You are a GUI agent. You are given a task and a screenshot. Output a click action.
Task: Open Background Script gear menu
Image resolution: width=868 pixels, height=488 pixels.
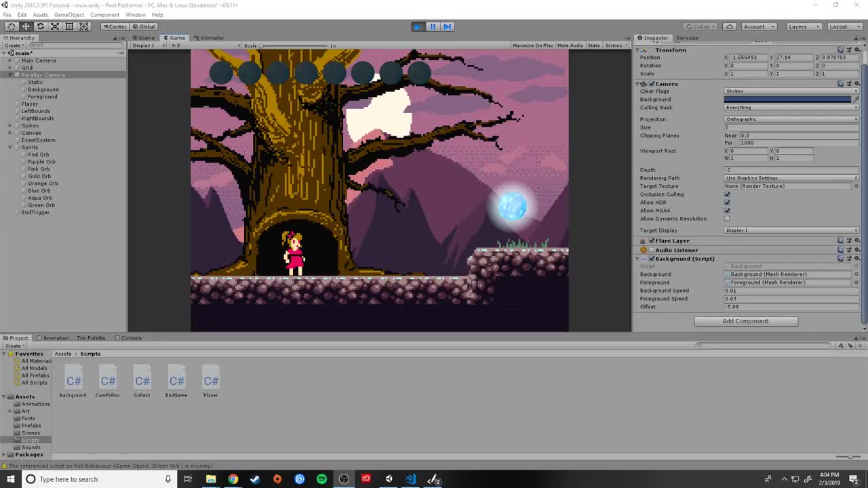tap(856, 258)
